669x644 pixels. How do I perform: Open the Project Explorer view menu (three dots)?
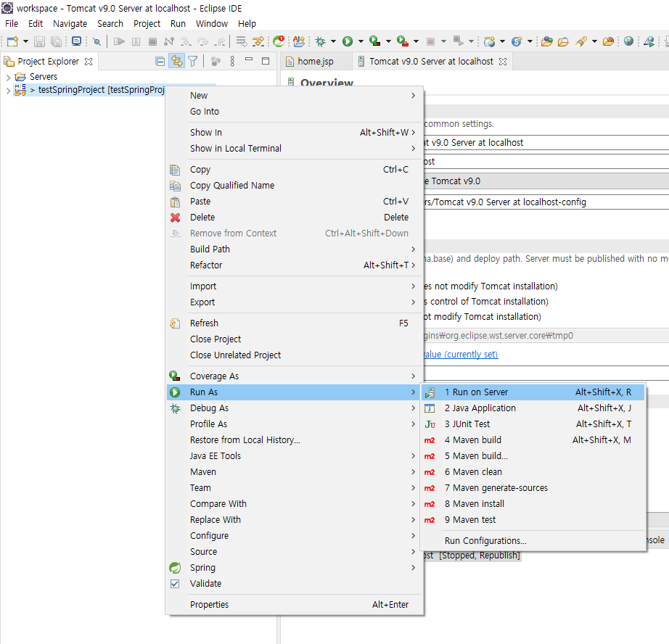tap(232, 62)
